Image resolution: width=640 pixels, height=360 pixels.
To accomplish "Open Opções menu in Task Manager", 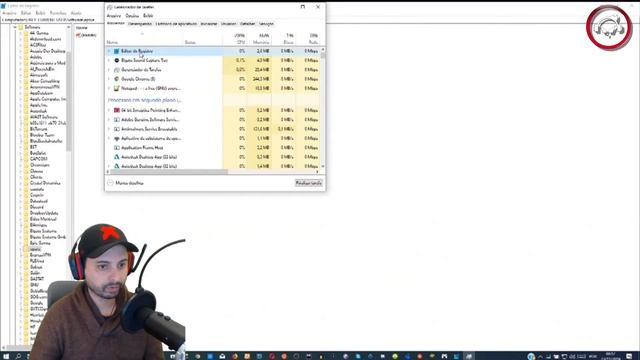I will coord(132,16).
